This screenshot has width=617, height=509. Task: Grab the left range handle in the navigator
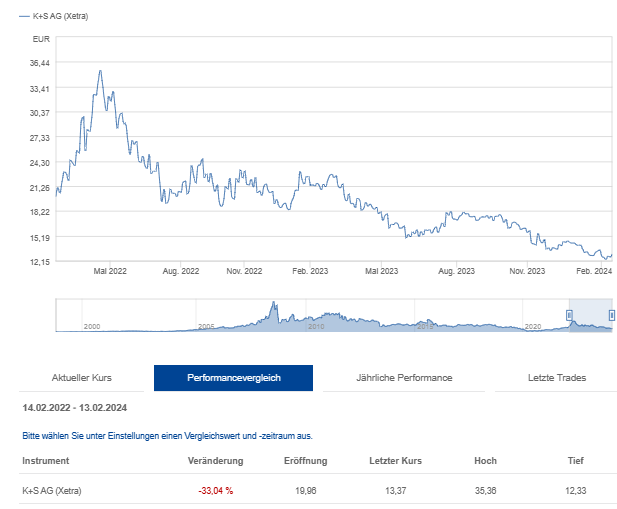tap(569, 315)
